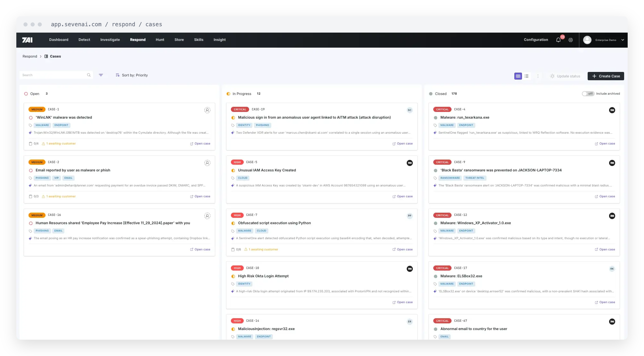Open case link on CASE-9
This screenshot has height=356, width=644.
(605, 196)
